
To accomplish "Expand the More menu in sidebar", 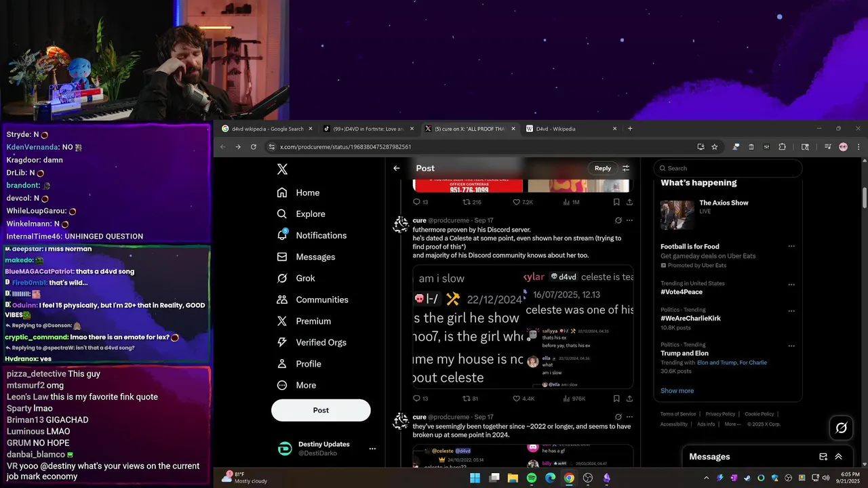I will click(x=296, y=385).
